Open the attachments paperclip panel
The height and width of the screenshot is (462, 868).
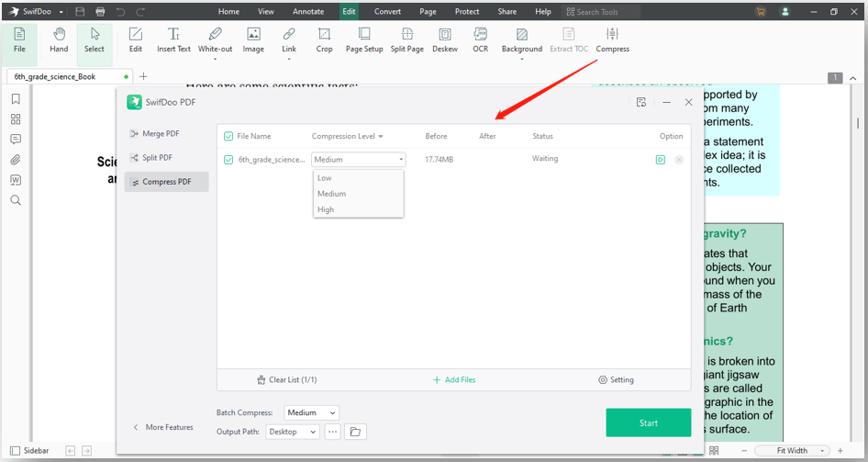[16, 160]
